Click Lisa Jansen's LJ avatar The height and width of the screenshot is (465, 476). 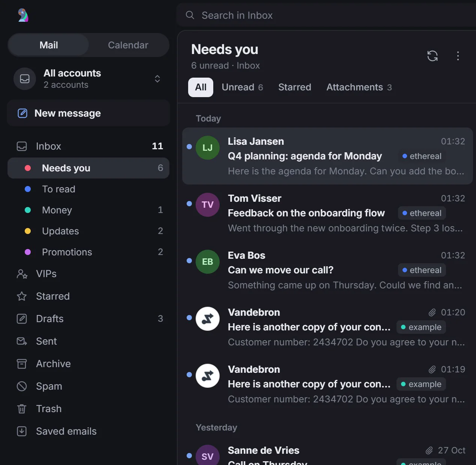208,148
